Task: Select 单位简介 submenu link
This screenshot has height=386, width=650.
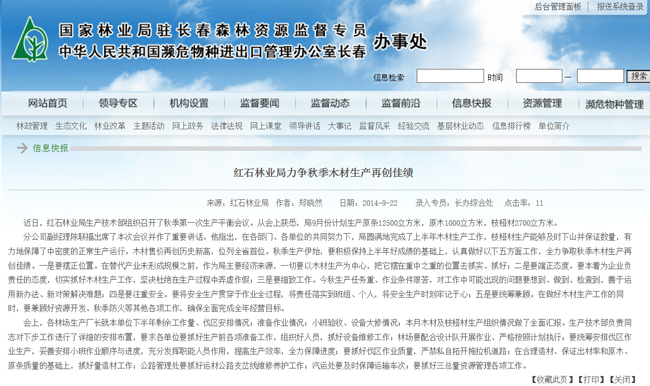Action: pos(554,126)
